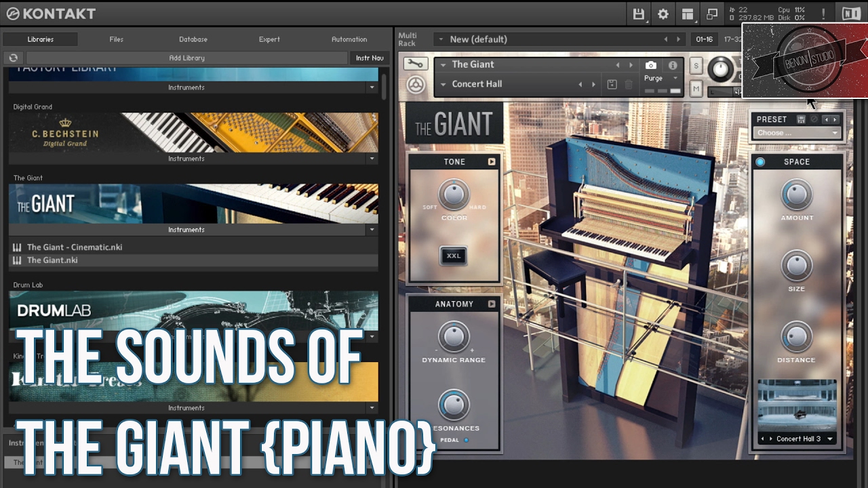Switch to the Database tab
The width and height of the screenshot is (868, 488).
pos(193,39)
